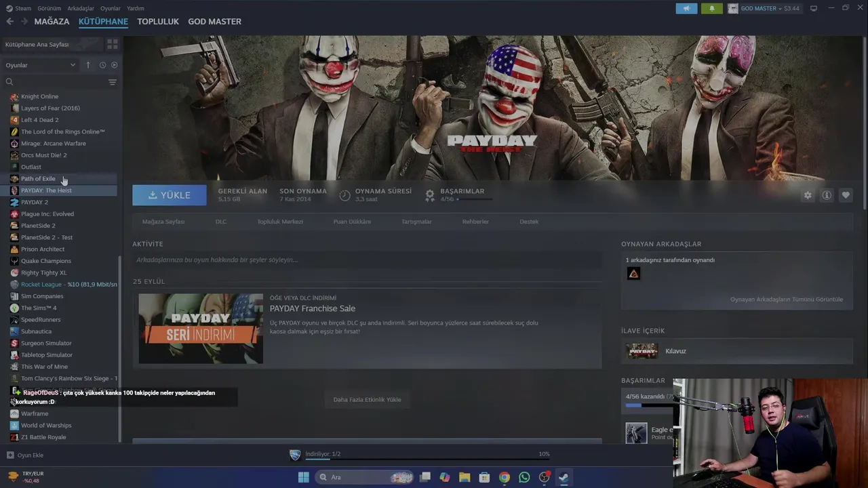Open the Tartışmalar link

point(416,222)
